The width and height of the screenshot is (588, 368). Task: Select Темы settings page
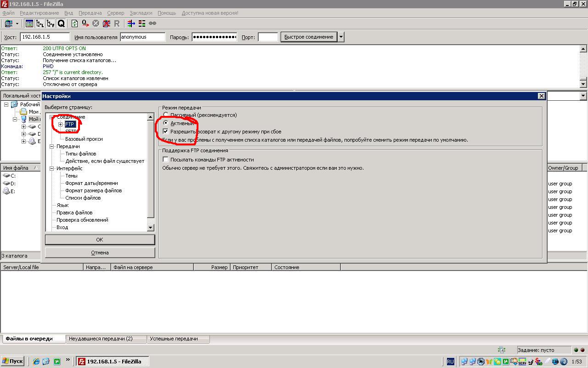tap(71, 176)
